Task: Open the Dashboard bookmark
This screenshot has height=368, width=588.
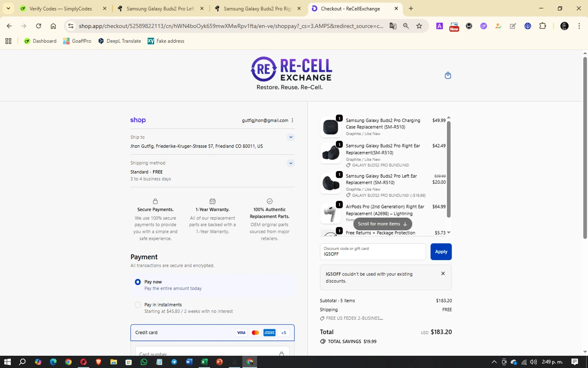Action: click(x=40, y=41)
